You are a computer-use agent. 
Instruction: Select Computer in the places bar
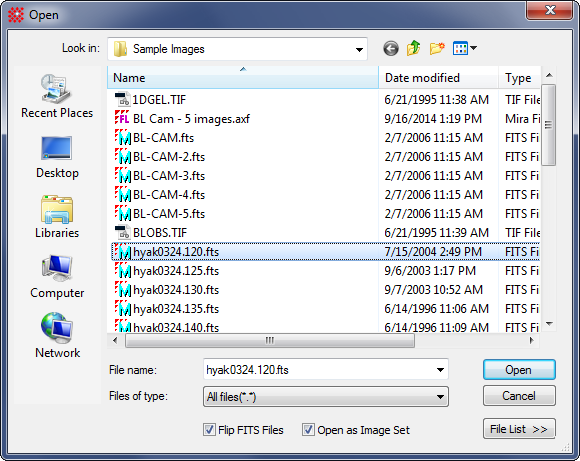click(x=57, y=277)
